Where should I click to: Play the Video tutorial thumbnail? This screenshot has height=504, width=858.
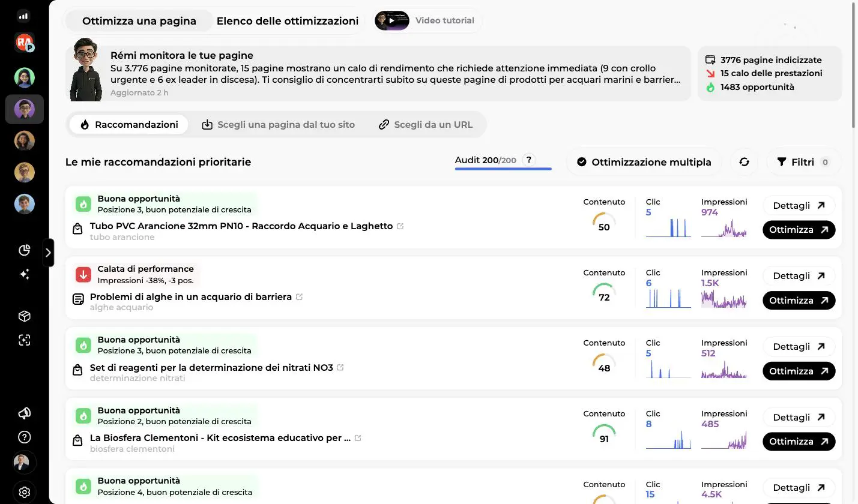tap(391, 20)
